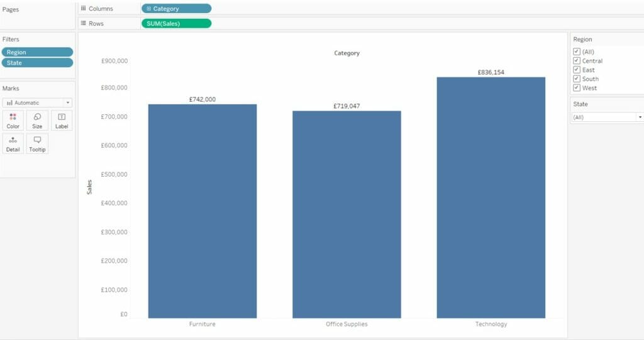Click the Filters shelf title
Image resolution: width=644 pixels, height=340 pixels.
click(11, 39)
